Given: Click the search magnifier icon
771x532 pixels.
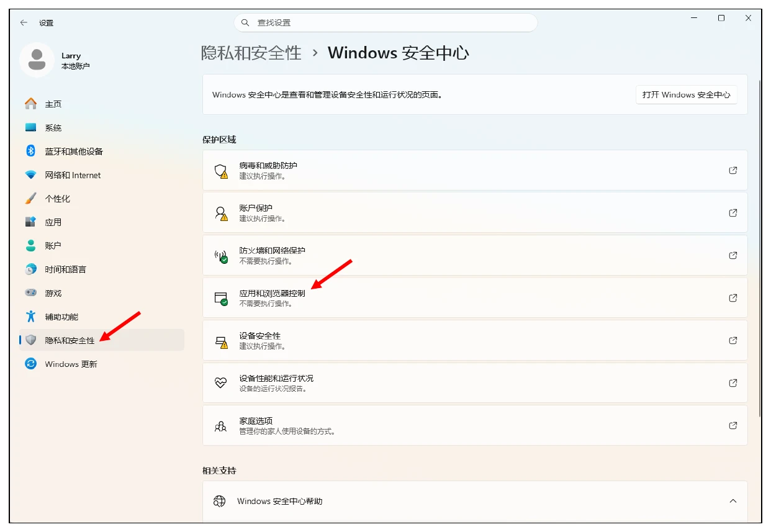Looking at the screenshot, I should point(245,22).
